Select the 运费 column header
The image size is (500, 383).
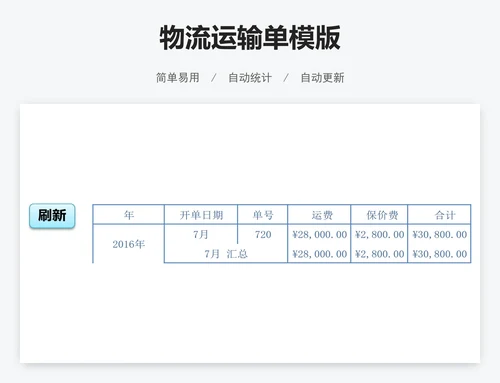pos(319,215)
